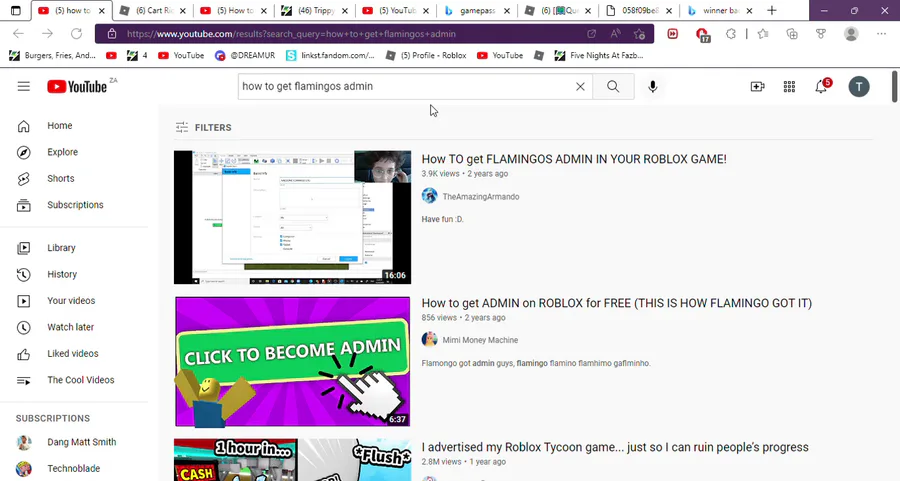The height and width of the screenshot is (481, 900).
Task: Click browser back arrow
Action: [18, 34]
